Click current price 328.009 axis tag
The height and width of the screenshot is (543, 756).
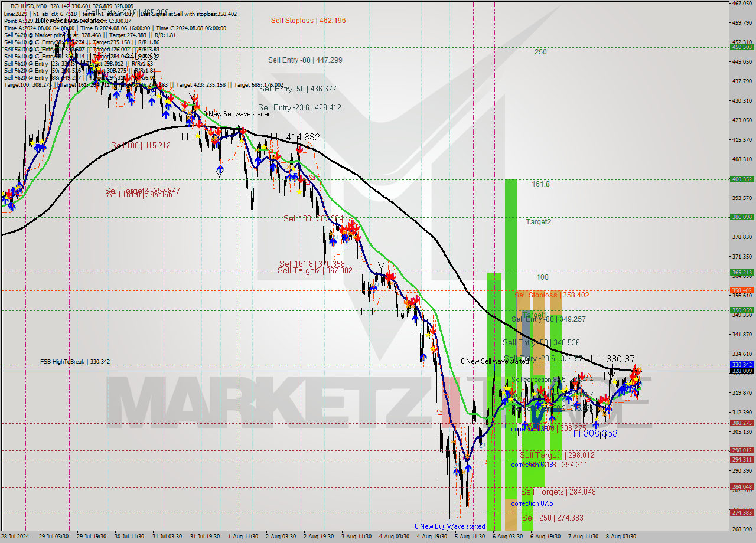click(742, 371)
